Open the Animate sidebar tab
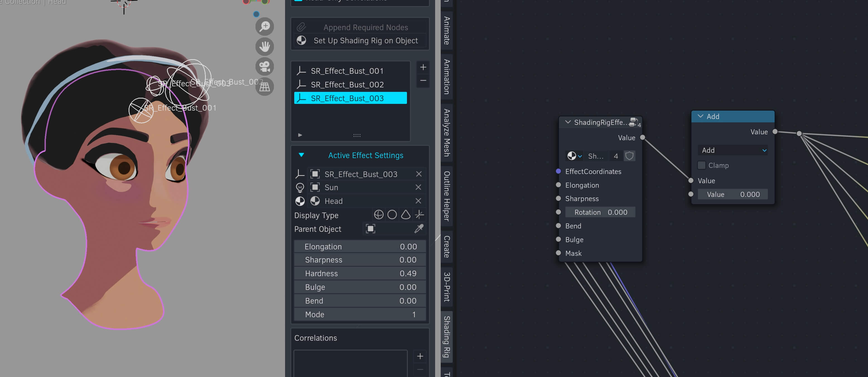The width and height of the screenshot is (868, 377). (447, 30)
